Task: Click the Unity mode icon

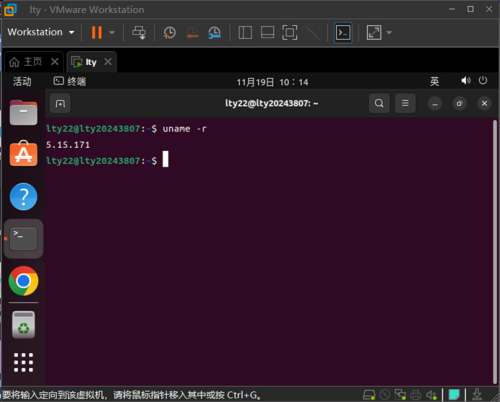Action: [x=312, y=33]
